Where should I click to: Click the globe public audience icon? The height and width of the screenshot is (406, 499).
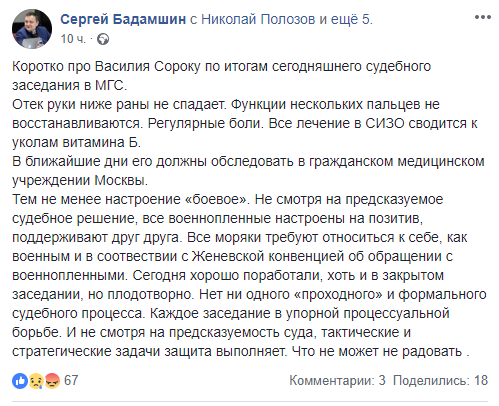pos(103,39)
